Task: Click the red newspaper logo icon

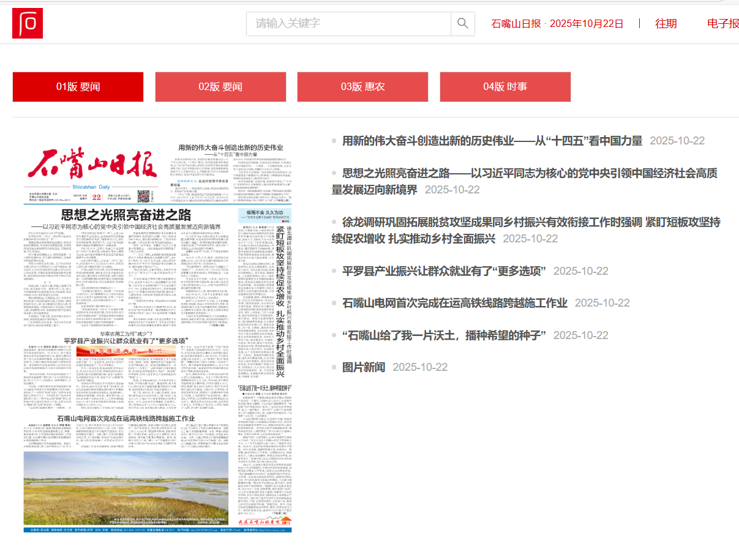Action: coord(28,23)
